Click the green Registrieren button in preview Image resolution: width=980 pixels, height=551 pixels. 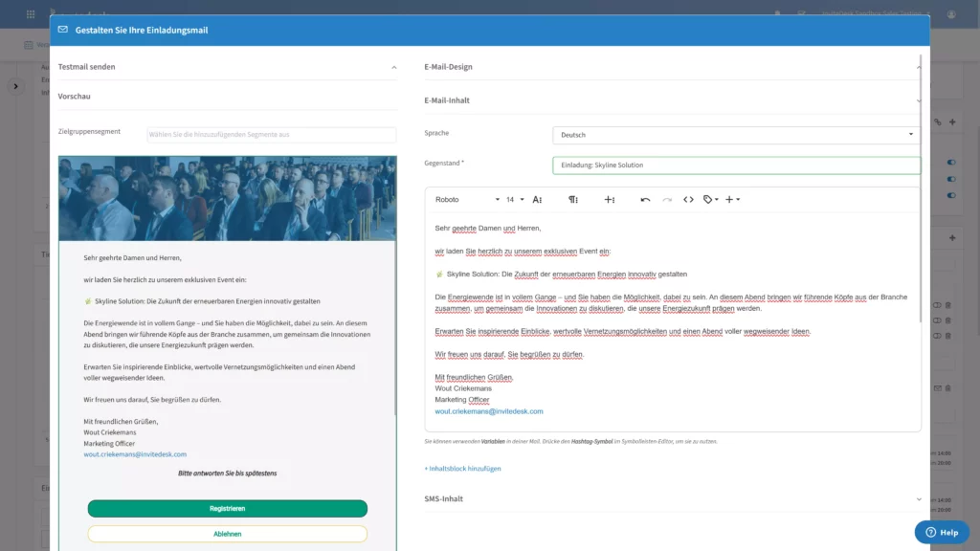pos(228,509)
